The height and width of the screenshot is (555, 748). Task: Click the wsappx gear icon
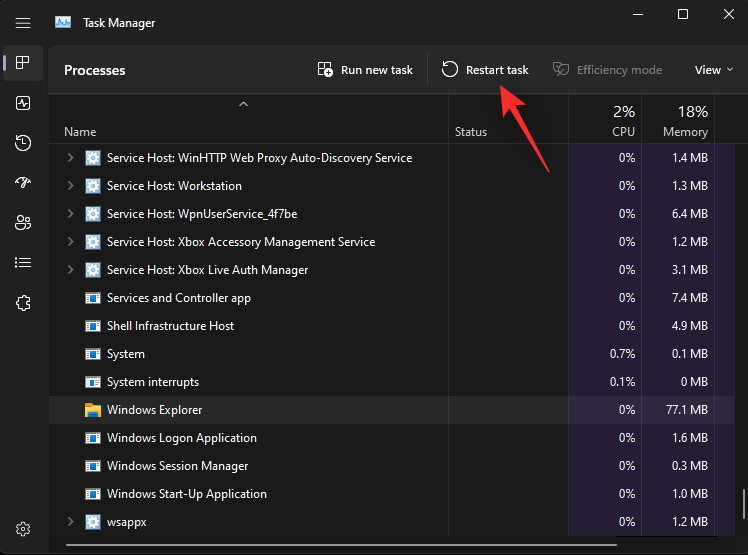[x=93, y=522]
